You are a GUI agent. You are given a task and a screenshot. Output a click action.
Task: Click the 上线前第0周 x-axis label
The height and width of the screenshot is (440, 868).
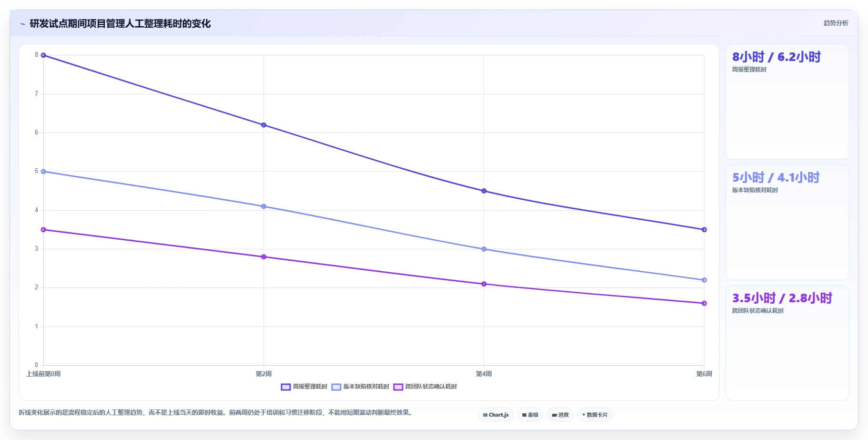(x=43, y=374)
